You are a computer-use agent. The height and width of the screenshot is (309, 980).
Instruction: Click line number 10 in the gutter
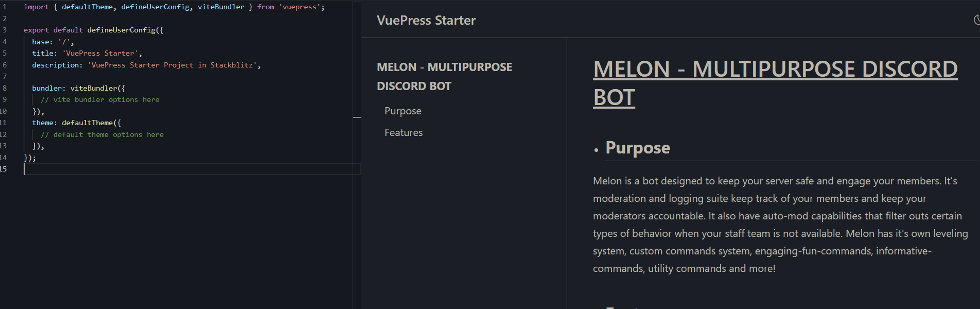coord(4,111)
